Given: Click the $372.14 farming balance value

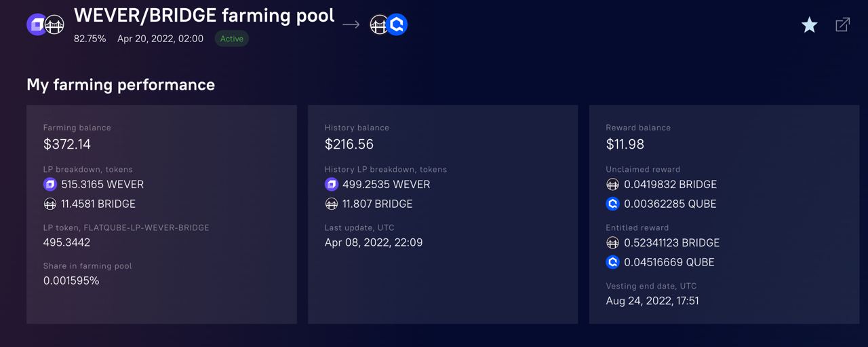Looking at the screenshot, I should (67, 144).
